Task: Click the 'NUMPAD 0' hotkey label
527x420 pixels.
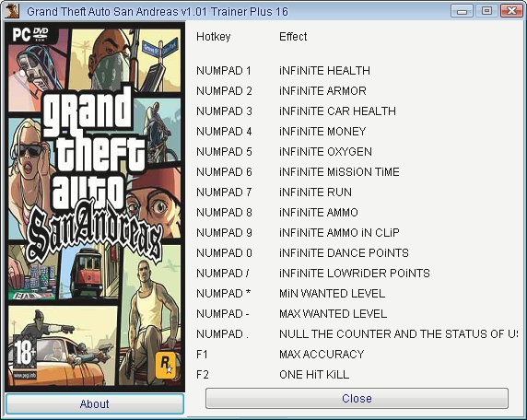Action: click(x=224, y=252)
